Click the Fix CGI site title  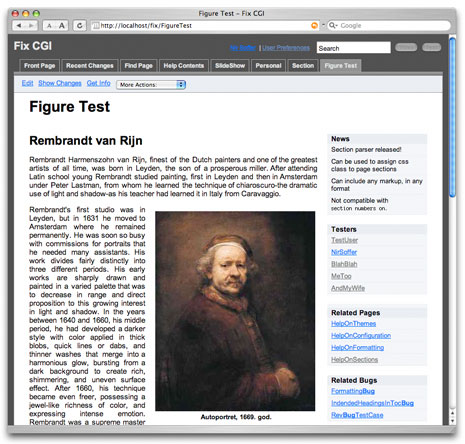[33, 46]
